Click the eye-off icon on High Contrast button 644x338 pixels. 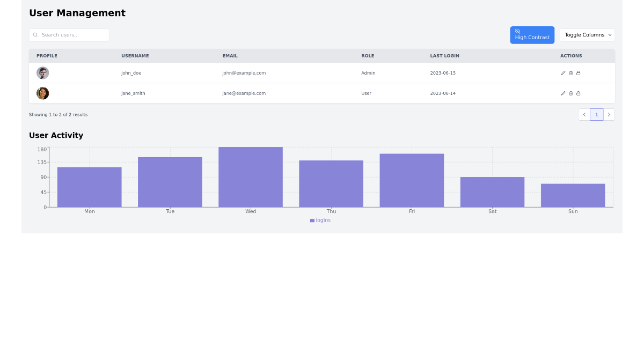pos(518,31)
